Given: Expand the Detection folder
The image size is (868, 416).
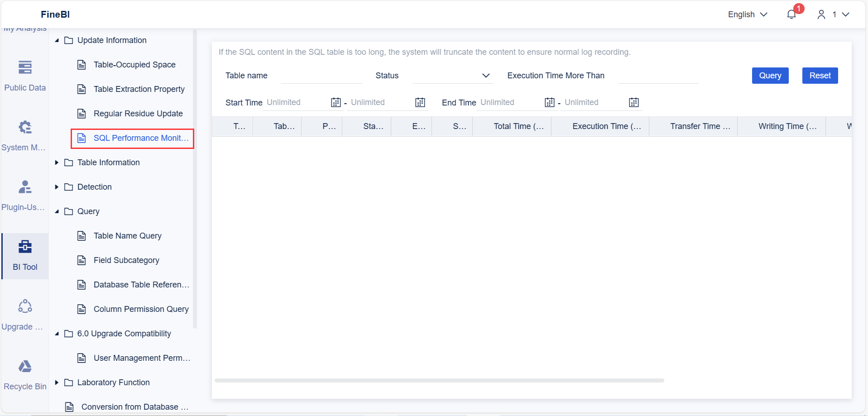Looking at the screenshot, I should pyautogui.click(x=57, y=186).
